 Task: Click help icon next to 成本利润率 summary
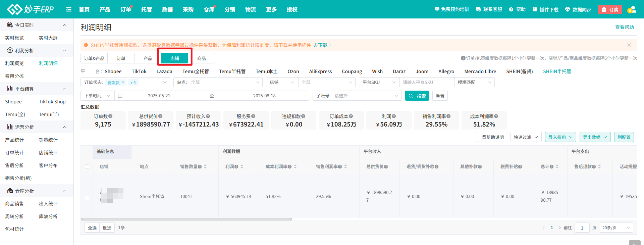[x=496, y=116]
